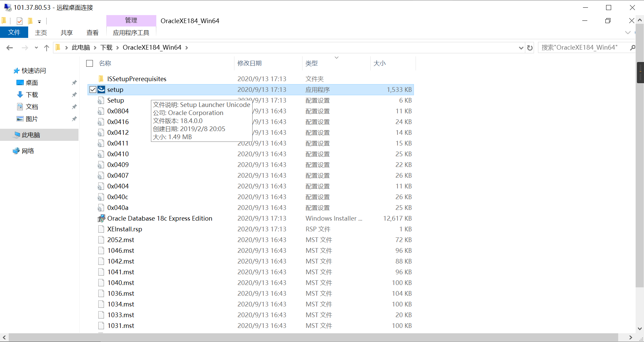Open the address bar history dropdown
This screenshot has width=644, height=342.
point(521,48)
